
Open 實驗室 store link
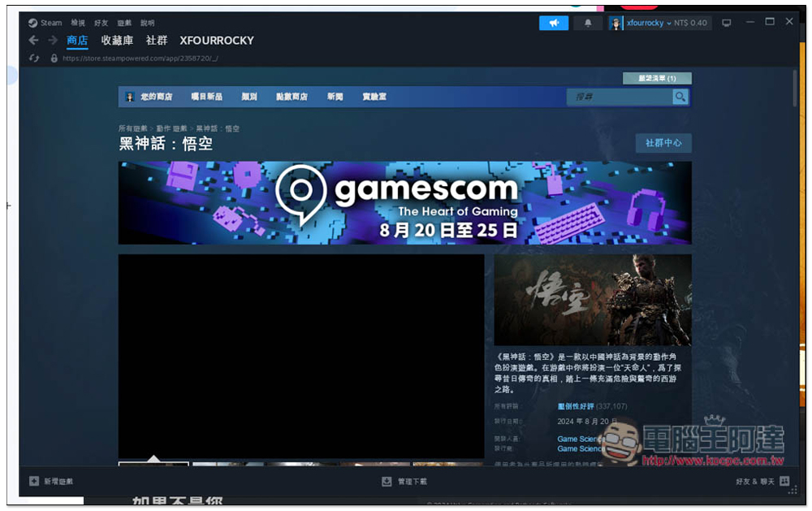[374, 97]
